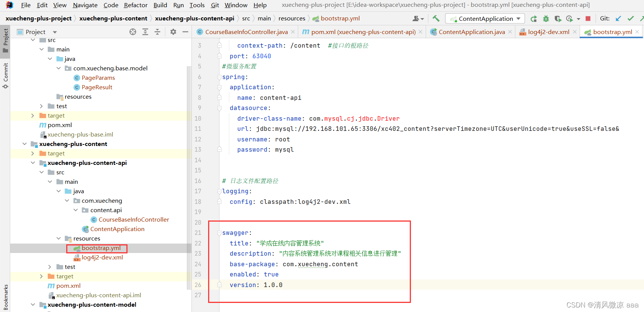Switch to pom.xml (xuecheng-plus-content-api) tab

pyautogui.click(x=363, y=32)
